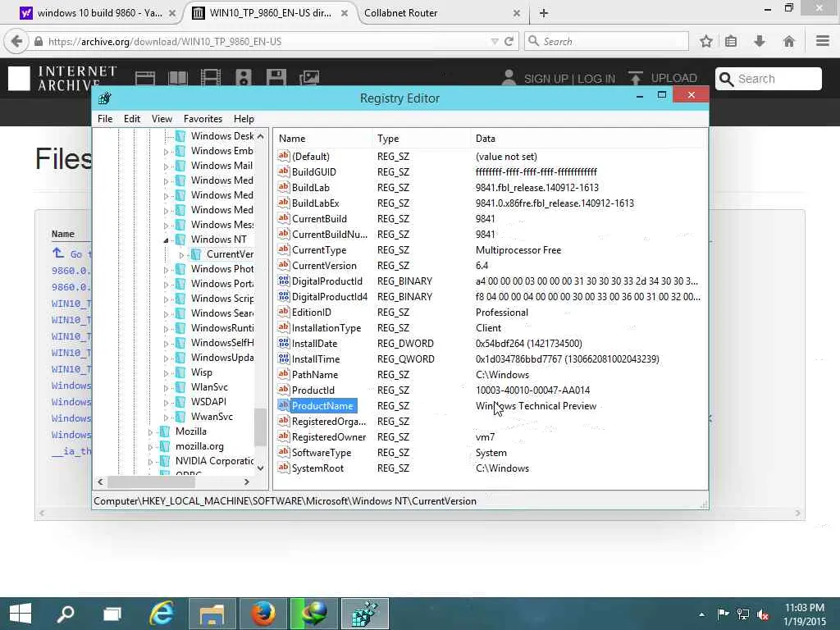Expand the WlanSvc registry key
Image resolution: width=840 pixels, height=630 pixels.
pos(166,387)
